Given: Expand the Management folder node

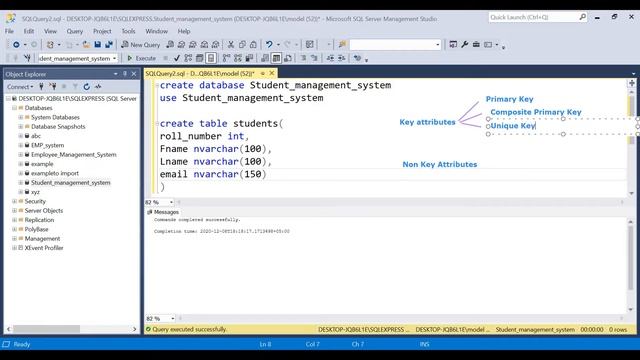Looking at the screenshot, I should 14,238.
